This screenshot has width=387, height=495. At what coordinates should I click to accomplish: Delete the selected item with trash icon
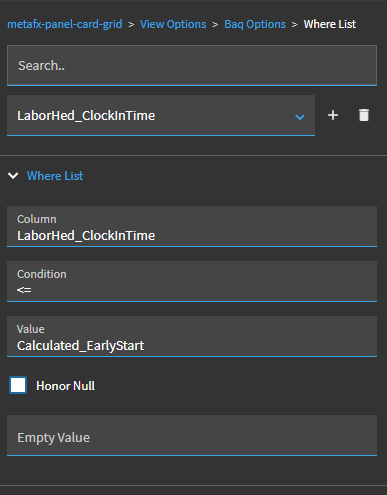click(364, 115)
